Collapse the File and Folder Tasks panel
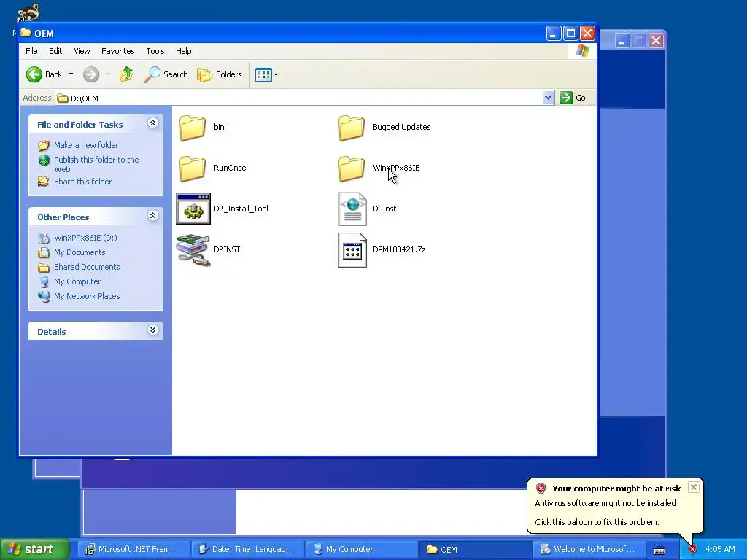747x560 pixels. [152, 123]
